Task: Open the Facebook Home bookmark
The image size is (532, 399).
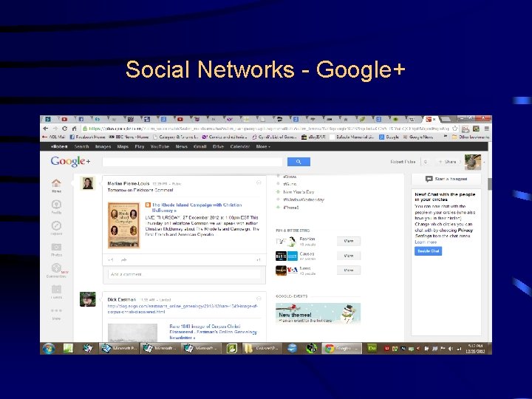Action: [87, 137]
